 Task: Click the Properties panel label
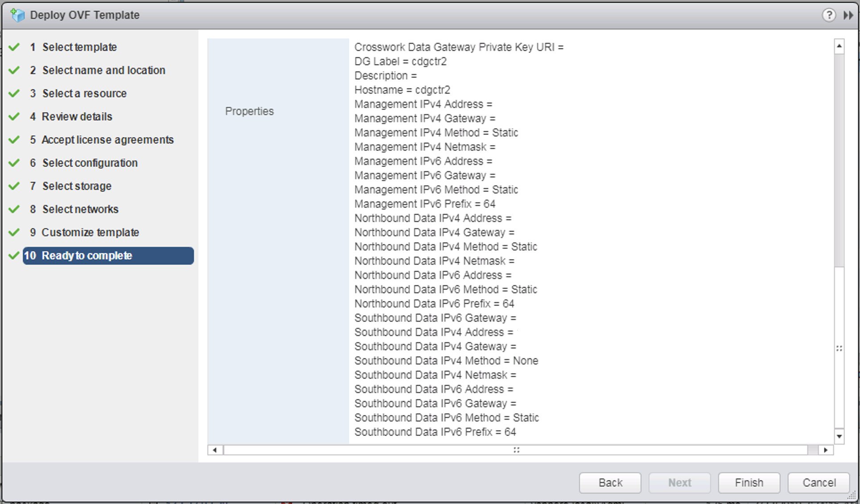click(250, 111)
